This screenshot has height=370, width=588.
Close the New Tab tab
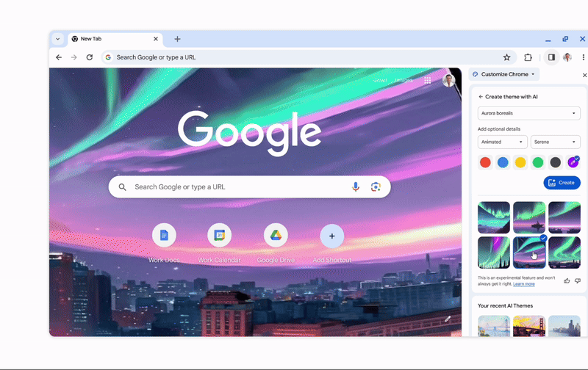click(156, 39)
